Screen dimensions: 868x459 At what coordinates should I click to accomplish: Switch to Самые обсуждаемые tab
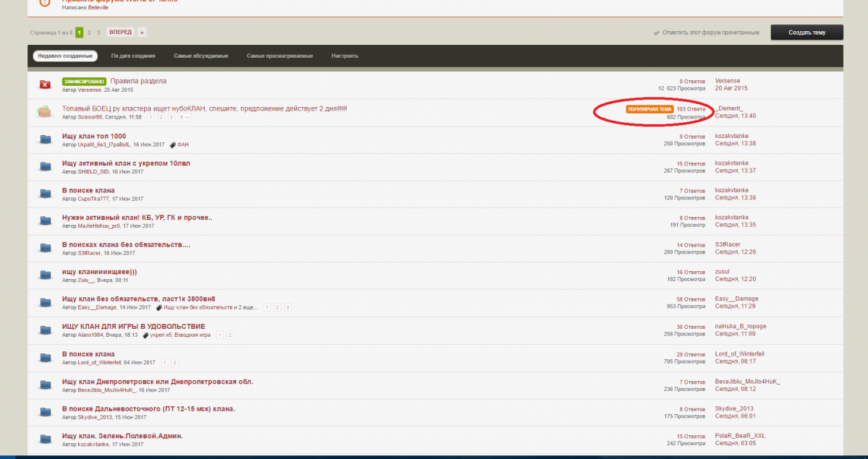(x=201, y=56)
